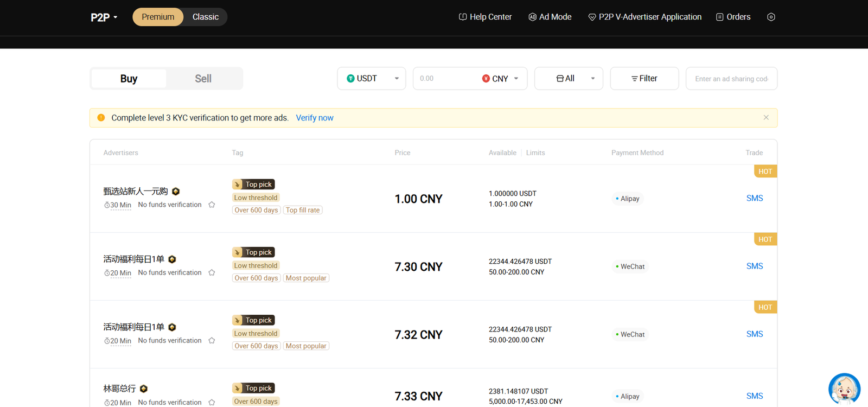This screenshot has height=407, width=868.
Task: Click WeChat payment method on 7.30 CNY ad
Action: (630, 266)
